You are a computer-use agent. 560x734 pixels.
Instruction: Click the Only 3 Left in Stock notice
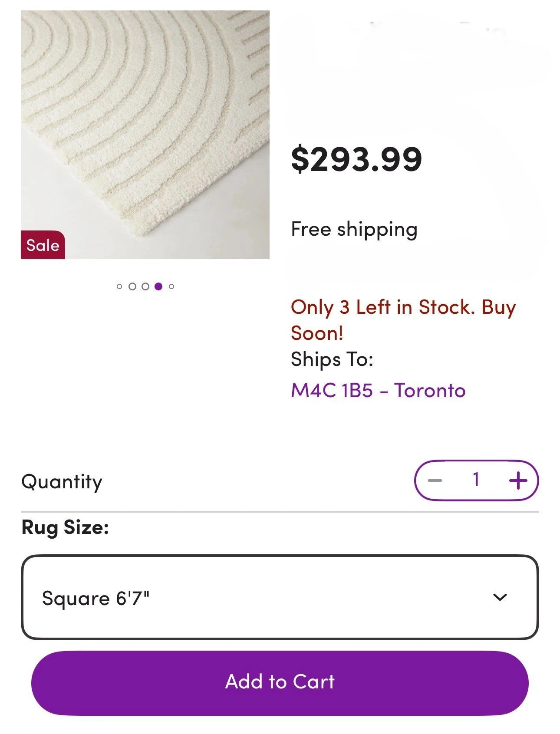pyautogui.click(x=403, y=319)
